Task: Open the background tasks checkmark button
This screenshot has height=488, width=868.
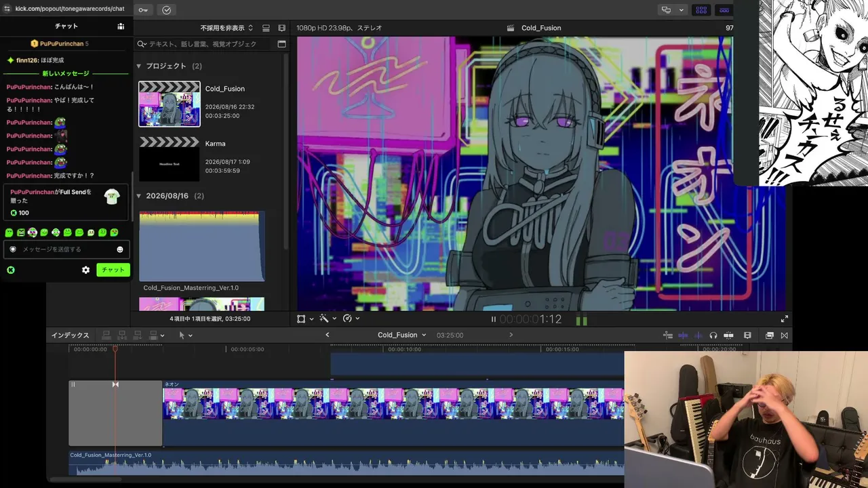Action: tap(166, 10)
